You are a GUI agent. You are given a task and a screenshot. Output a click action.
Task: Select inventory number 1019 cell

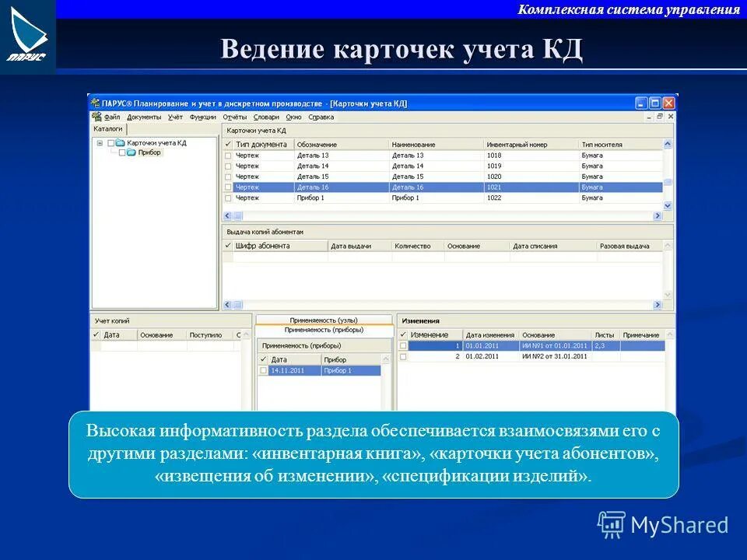pyautogui.click(x=531, y=166)
